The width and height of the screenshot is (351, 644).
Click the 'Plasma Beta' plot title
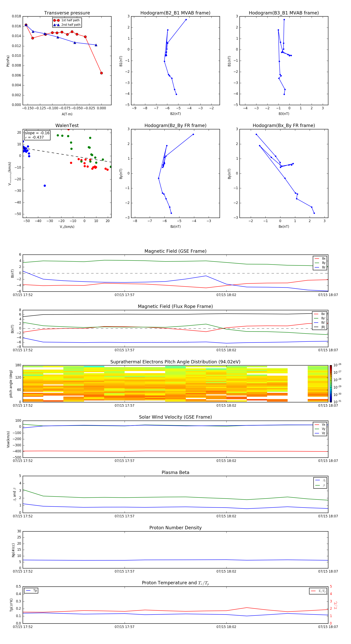click(175, 472)
